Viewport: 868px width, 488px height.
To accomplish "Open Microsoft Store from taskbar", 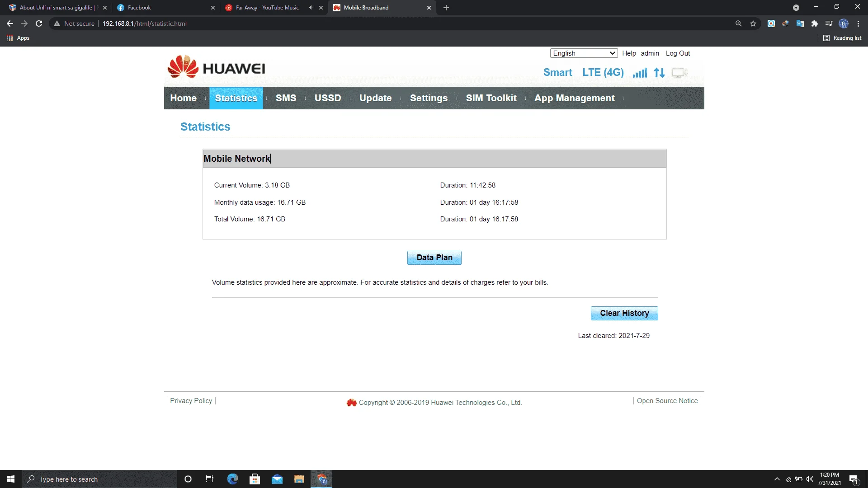I will pos(255,479).
